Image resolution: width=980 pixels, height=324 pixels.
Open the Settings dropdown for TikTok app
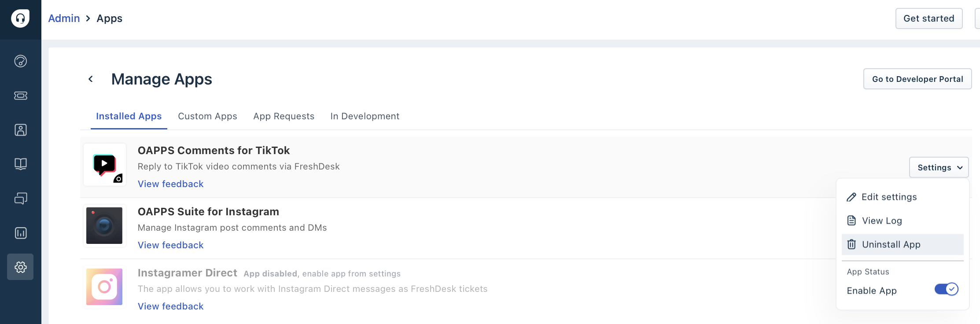click(939, 167)
